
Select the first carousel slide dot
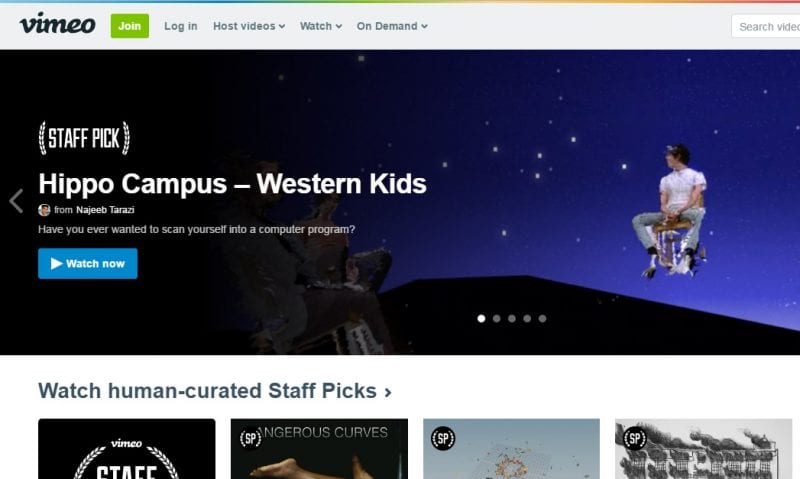click(481, 318)
